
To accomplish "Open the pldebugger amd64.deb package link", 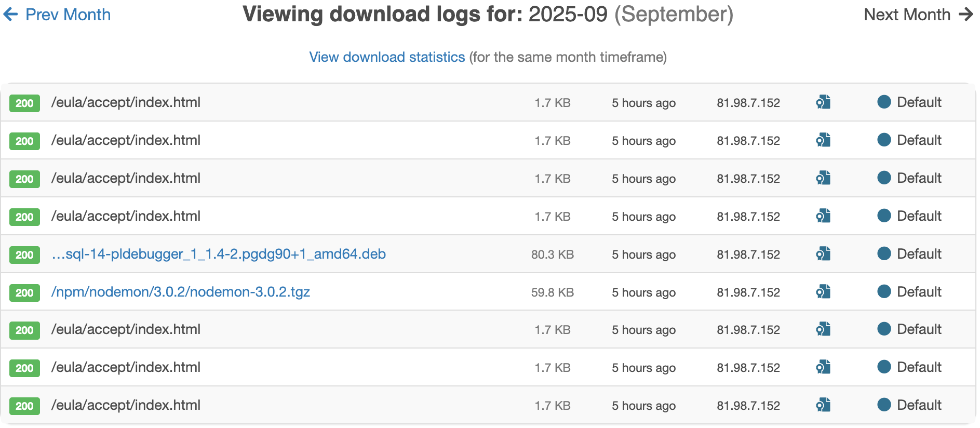I will (219, 254).
